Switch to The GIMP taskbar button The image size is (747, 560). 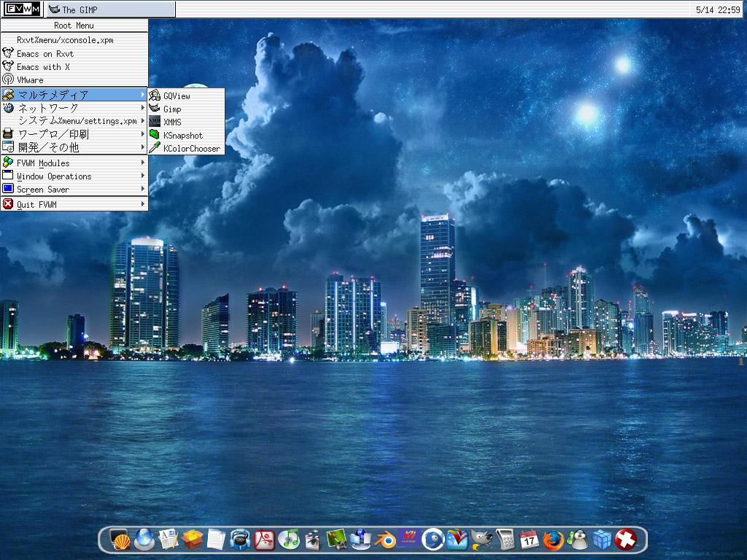pyautogui.click(x=110, y=9)
